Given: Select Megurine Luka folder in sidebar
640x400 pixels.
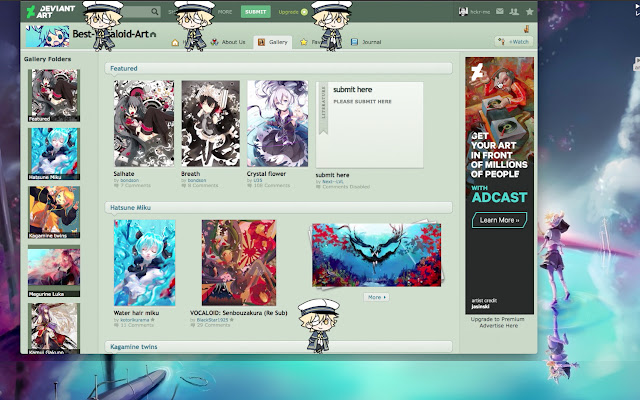Looking at the screenshot, I should [x=54, y=271].
